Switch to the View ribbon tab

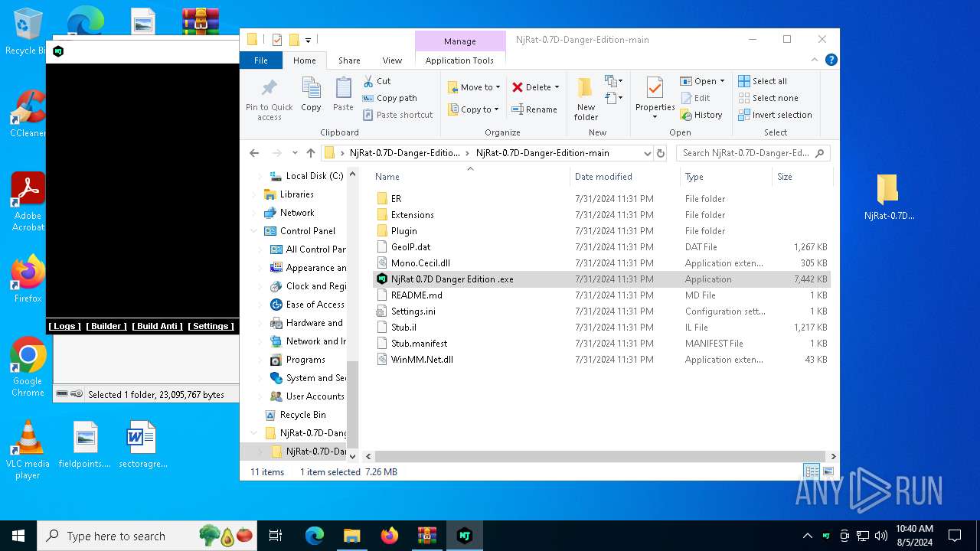coord(392,60)
